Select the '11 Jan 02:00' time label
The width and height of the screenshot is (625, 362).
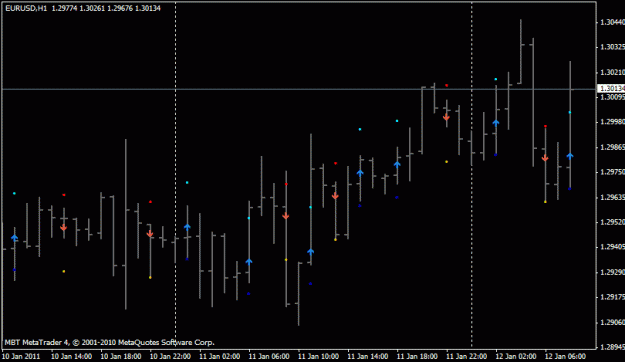click(220, 356)
